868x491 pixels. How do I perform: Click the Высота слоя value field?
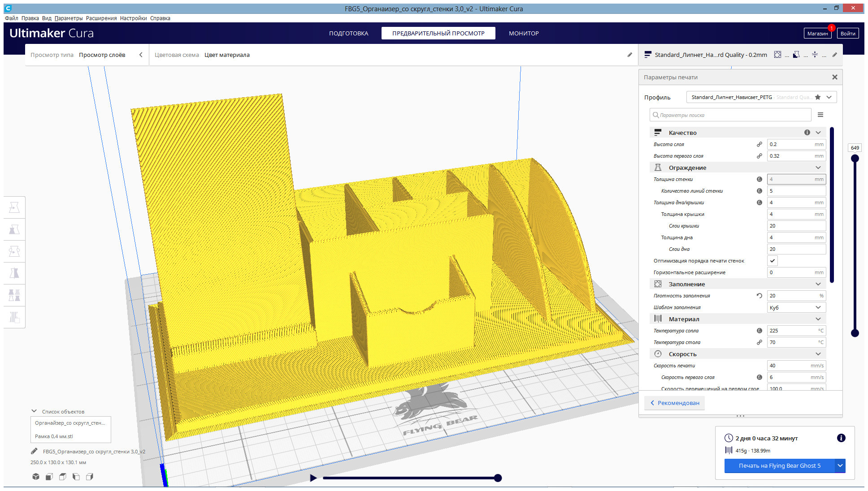pos(796,144)
